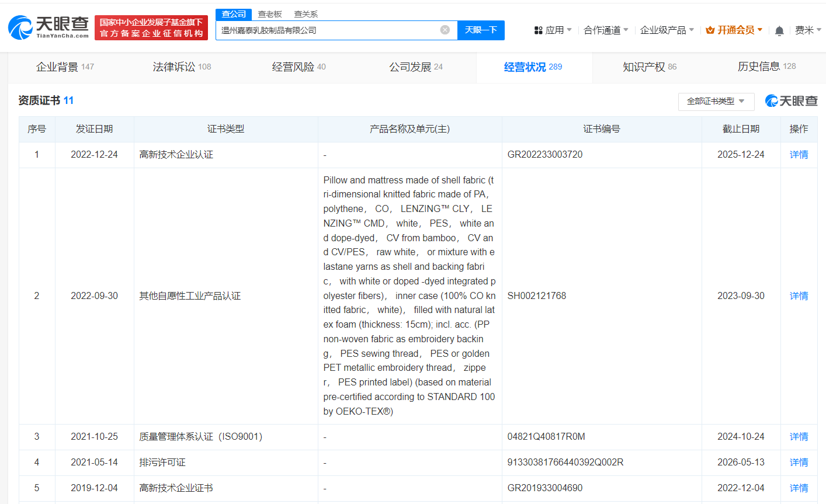Click the 应用 grid icon
Image resolution: width=826 pixels, height=504 pixels.
[x=538, y=30]
